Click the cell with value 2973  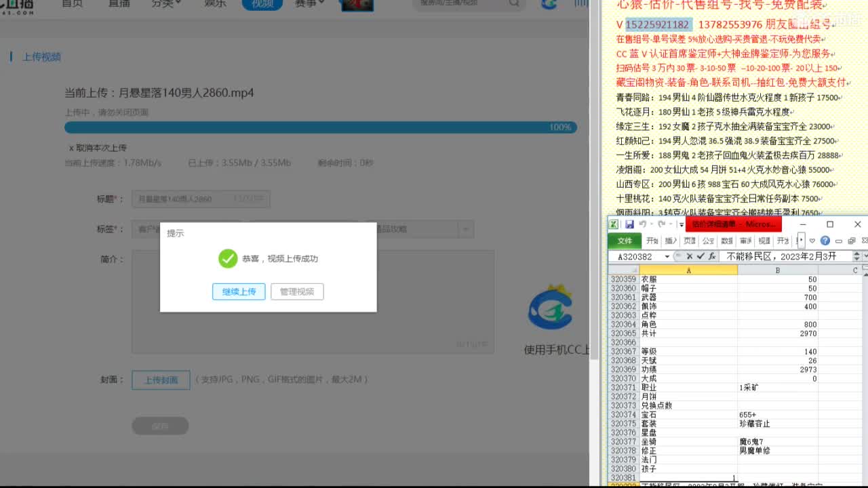pos(778,369)
